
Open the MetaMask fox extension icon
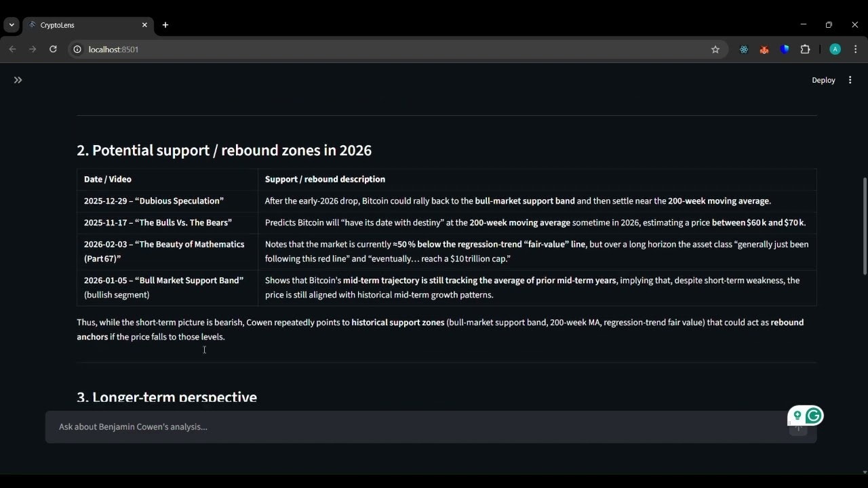click(764, 49)
